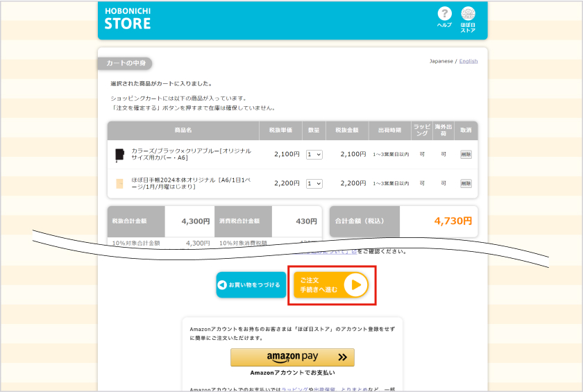Remove the ほぼ日手帳2024 item from cart
The image size is (583, 392).
click(466, 183)
